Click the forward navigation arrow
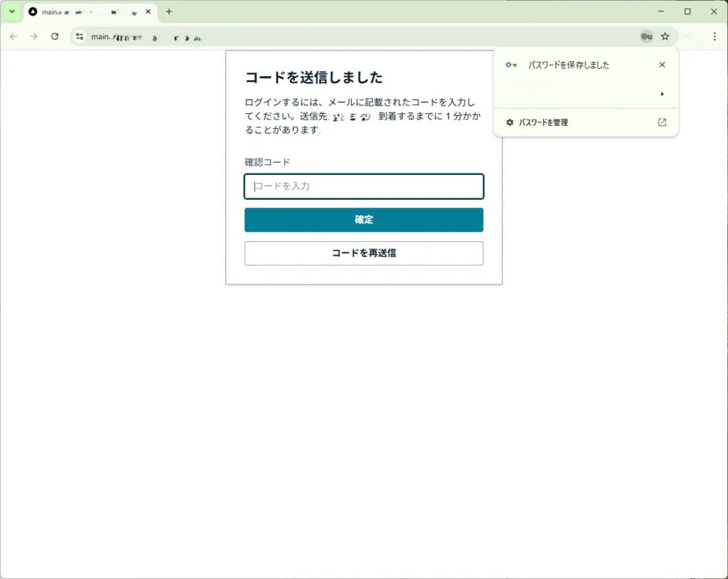The image size is (728, 579). pos(33,36)
